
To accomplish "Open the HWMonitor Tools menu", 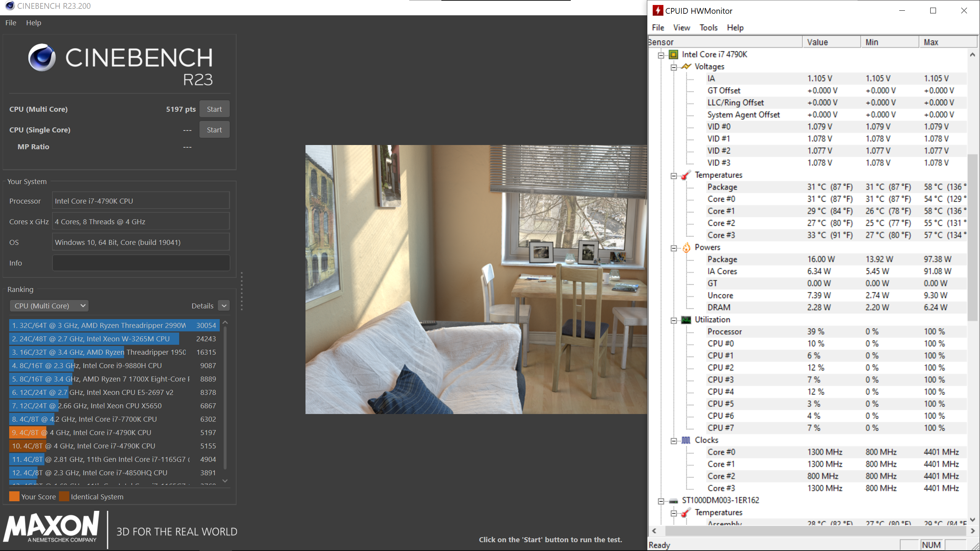I will pos(709,28).
